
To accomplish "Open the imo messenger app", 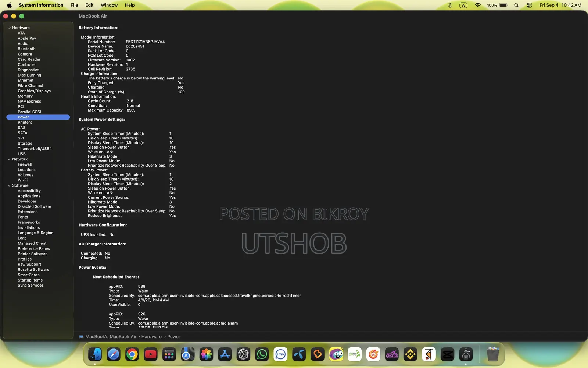I will coord(280,354).
